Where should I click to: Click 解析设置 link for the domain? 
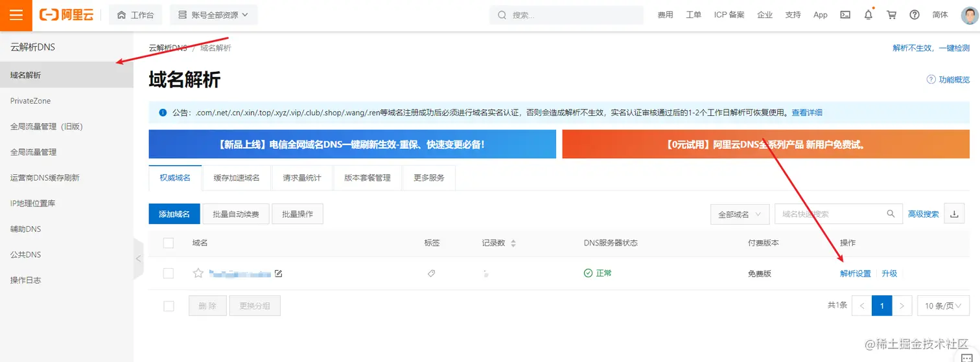click(856, 273)
